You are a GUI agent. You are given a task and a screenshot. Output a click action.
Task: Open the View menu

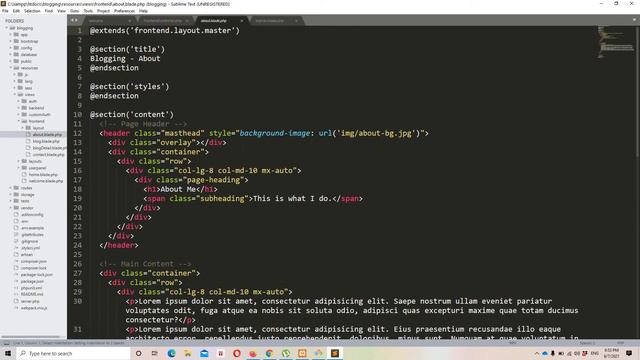[x=61, y=11]
